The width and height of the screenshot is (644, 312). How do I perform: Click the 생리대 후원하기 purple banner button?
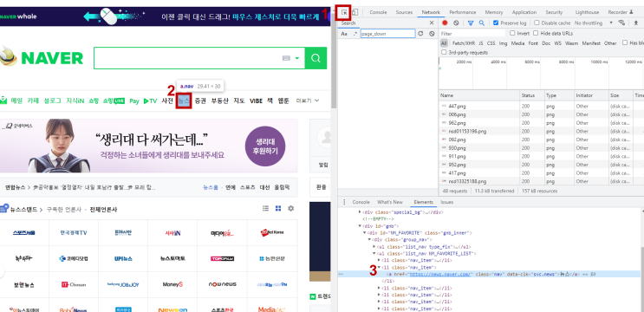265,146
